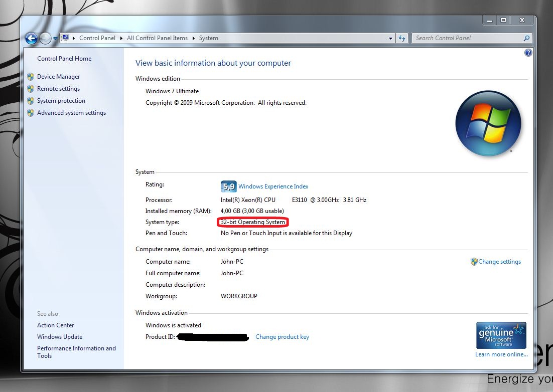553x392 pixels.
Task: Click the Copyright 2009 Microsoft Corporation line
Action: pos(226,103)
